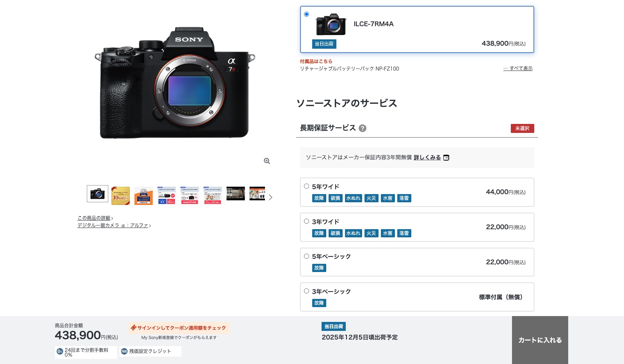Select the 10% OFF gold thumbnail
This screenshot has height=364, width=624.
click(121, 195)
